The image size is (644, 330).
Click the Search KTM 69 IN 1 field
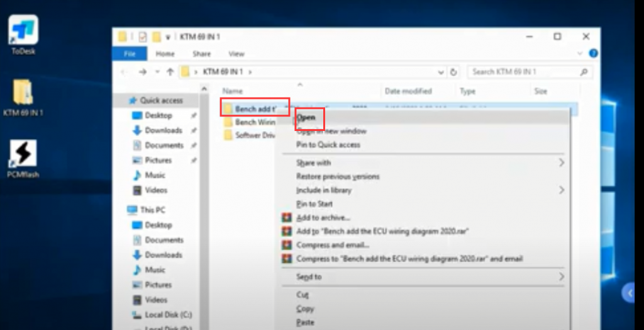coord(530,72)
